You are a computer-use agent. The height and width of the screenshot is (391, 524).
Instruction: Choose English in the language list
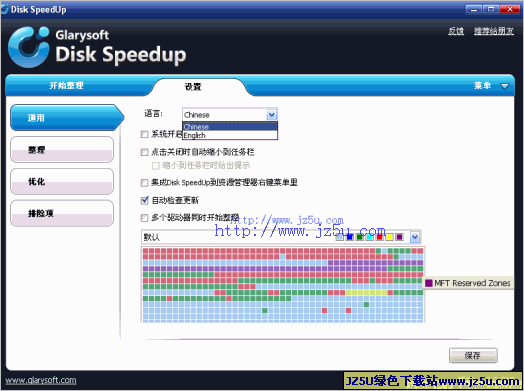[230, 135]
